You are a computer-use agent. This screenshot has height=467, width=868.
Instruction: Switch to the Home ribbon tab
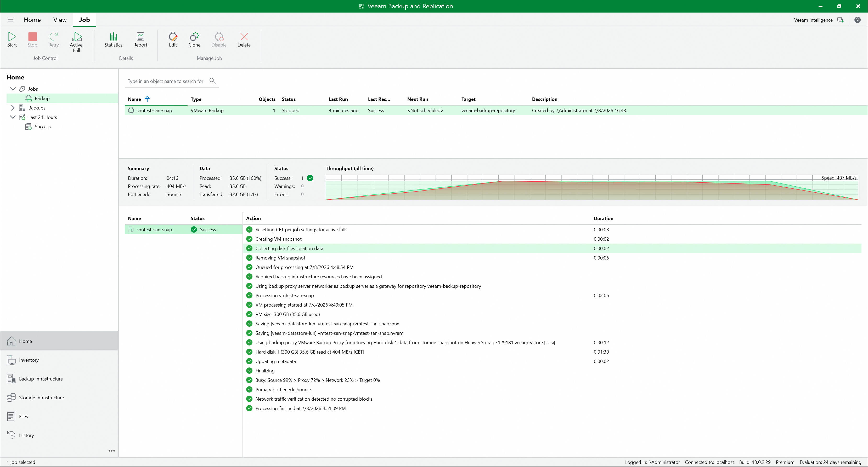click(32, 20)
